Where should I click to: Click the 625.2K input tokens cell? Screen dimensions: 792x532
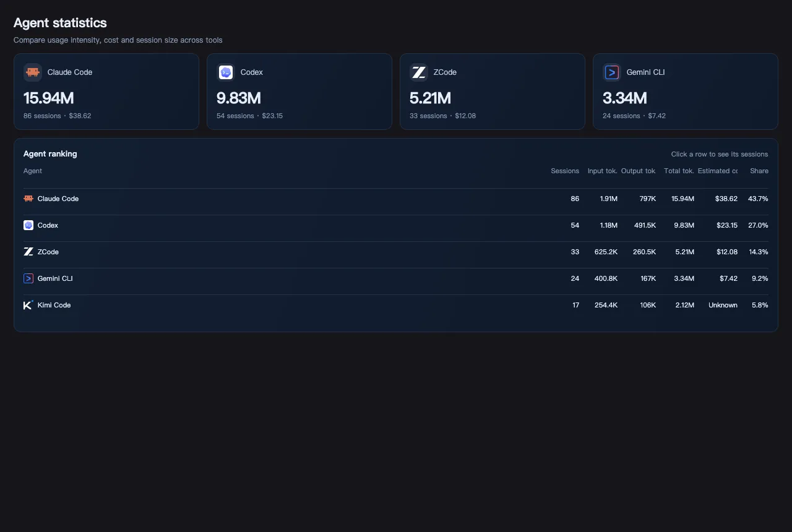click(x=606, y=252)
